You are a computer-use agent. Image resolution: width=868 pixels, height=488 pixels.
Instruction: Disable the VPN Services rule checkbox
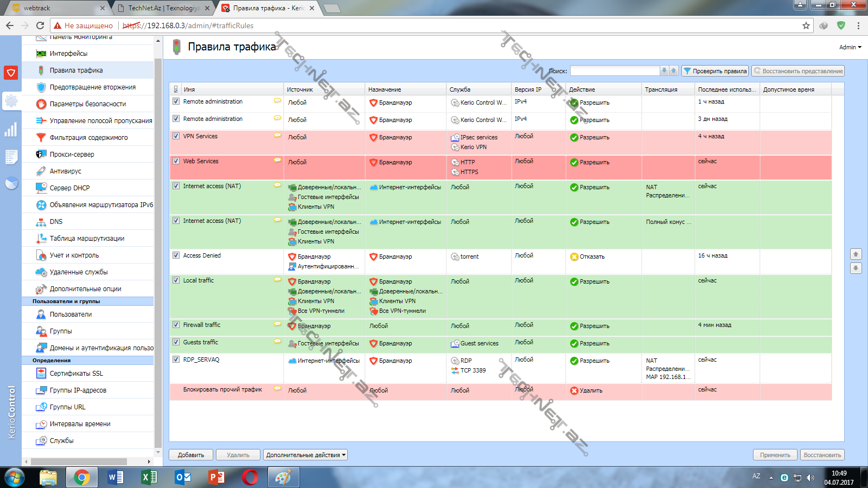176,136
